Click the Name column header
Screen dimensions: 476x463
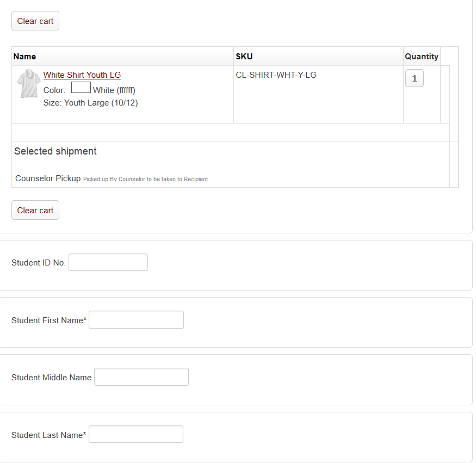tap(24, 56)
